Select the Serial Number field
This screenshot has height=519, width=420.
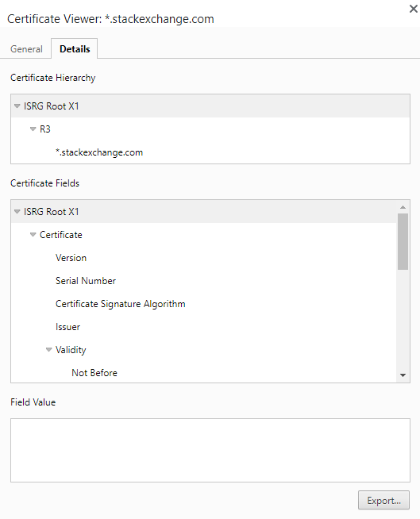(x=204, y=281)
